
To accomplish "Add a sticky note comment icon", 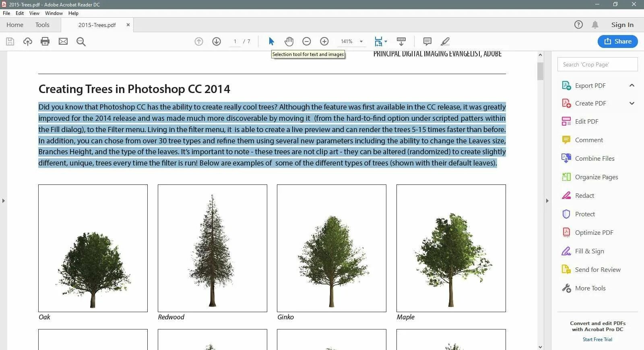I will (x=427, y=41).
